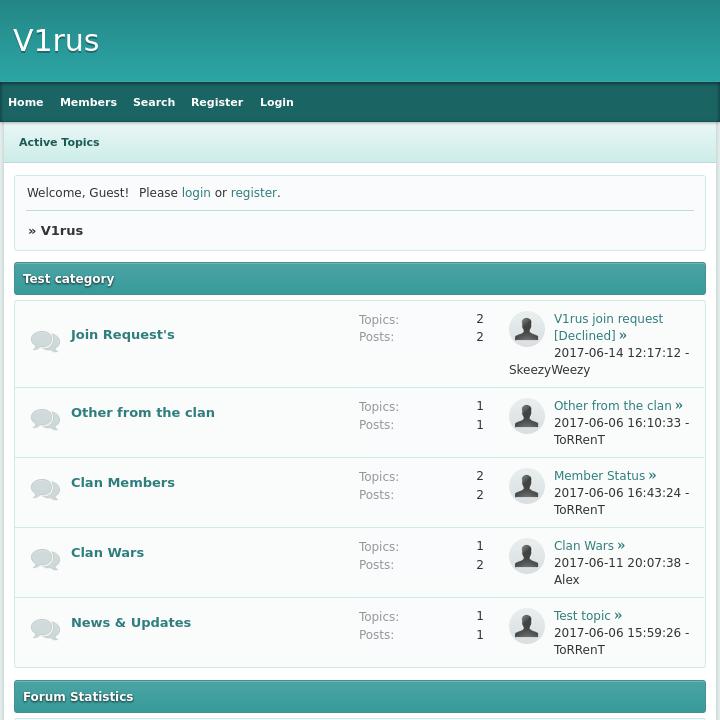Click the avatar next to V1rus join request
Viewport: 720px width, 720px height.
click(x=527, y=329)
